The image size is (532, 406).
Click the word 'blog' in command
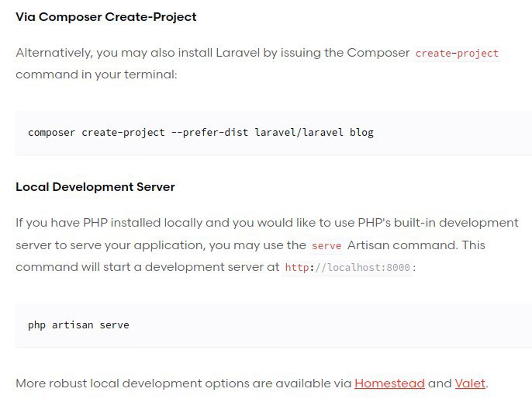pyautogui.click(x=361, y=133)
